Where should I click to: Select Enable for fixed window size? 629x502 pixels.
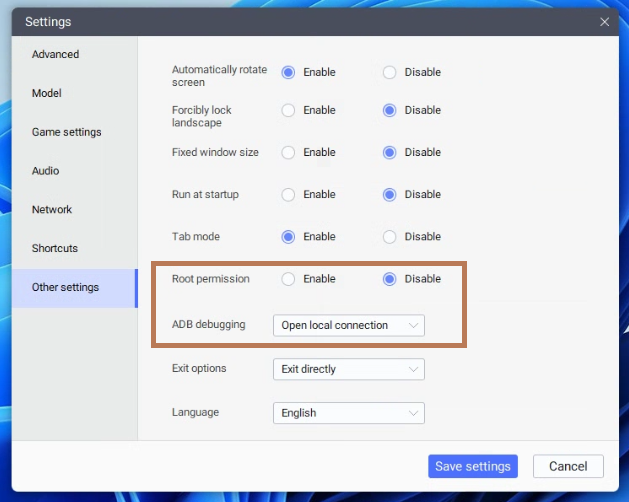(289, 152)
